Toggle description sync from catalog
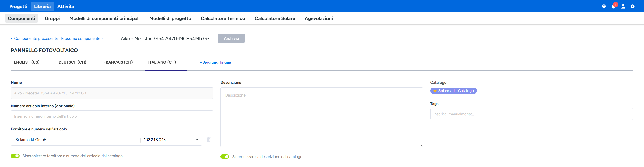Screen dimensions: 644x167 224,157
